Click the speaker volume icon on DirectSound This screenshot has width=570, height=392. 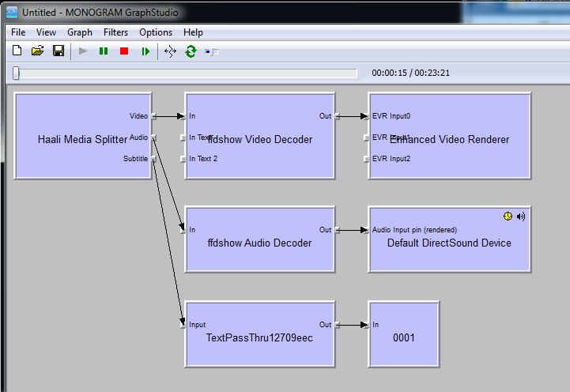(521, 216)
